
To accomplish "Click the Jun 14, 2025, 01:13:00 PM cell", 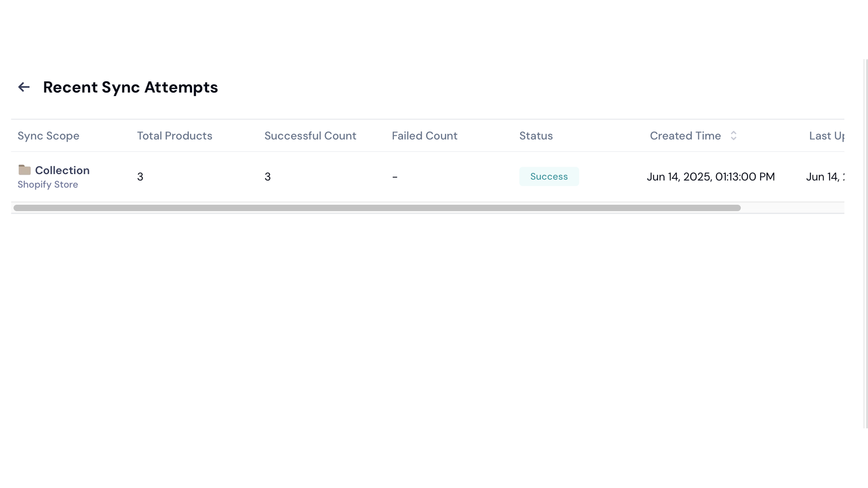I will 711,177.
